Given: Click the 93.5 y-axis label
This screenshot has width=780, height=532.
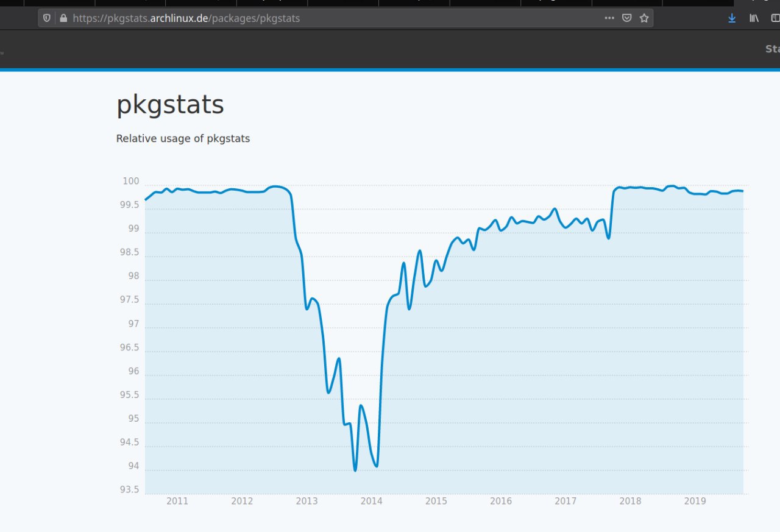Looking at the screenshot, I should [x=129, y=490].
